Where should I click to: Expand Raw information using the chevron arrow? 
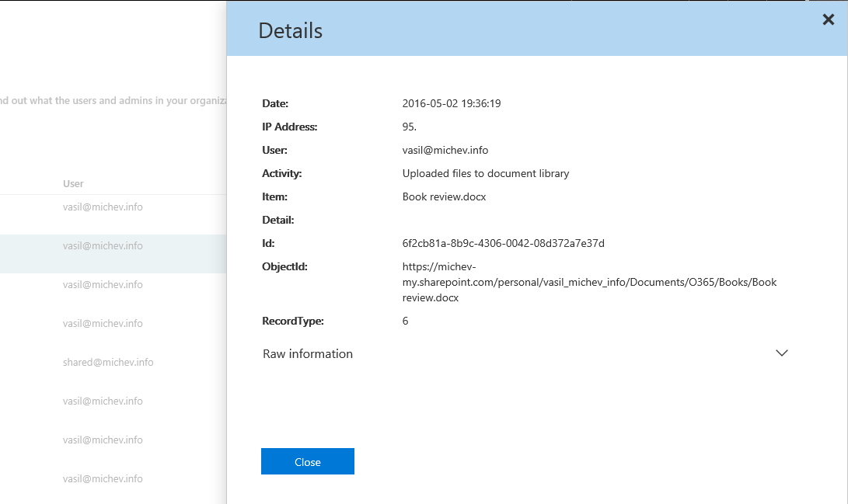(781, 353)
